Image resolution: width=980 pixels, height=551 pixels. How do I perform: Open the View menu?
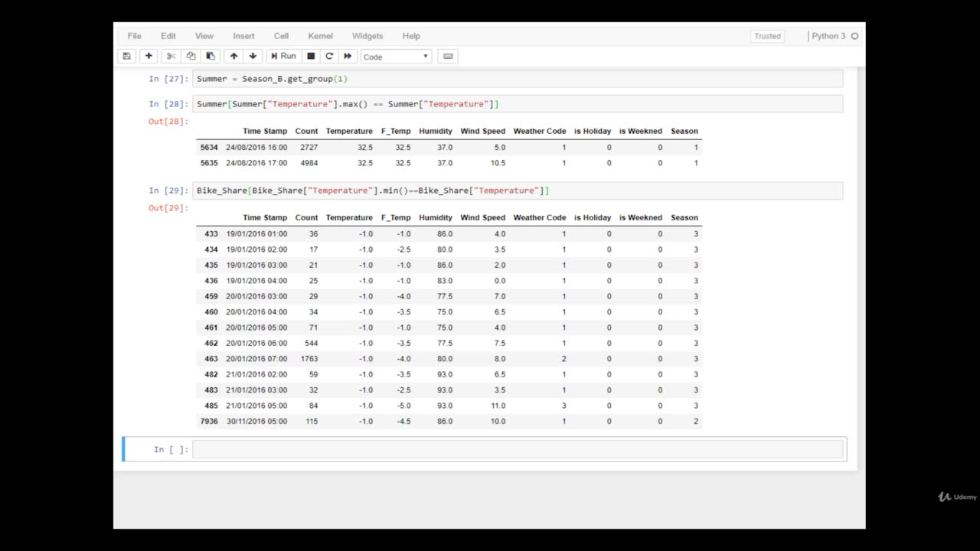click(204, 36)
